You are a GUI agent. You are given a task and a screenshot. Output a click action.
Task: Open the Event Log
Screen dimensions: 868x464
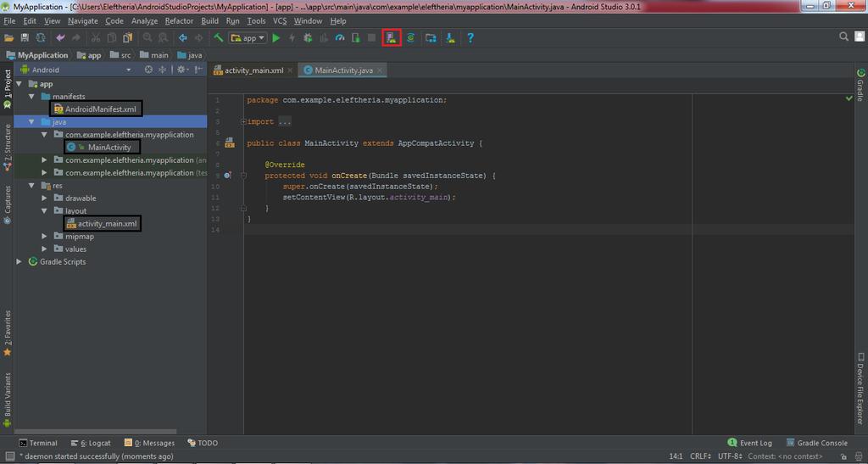[749, 443]
